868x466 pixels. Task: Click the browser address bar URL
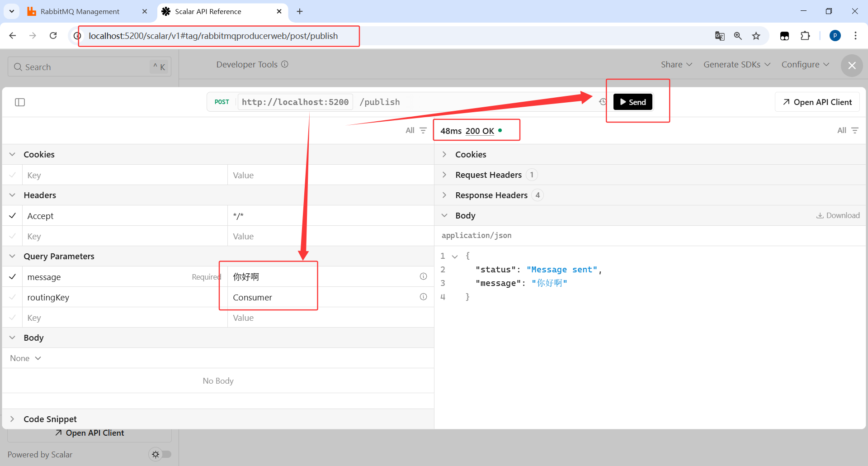pyautogui.click(x=213, y=36)
